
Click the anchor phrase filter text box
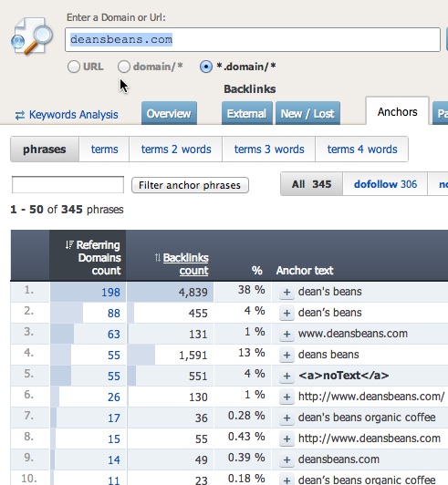(68, 185)
